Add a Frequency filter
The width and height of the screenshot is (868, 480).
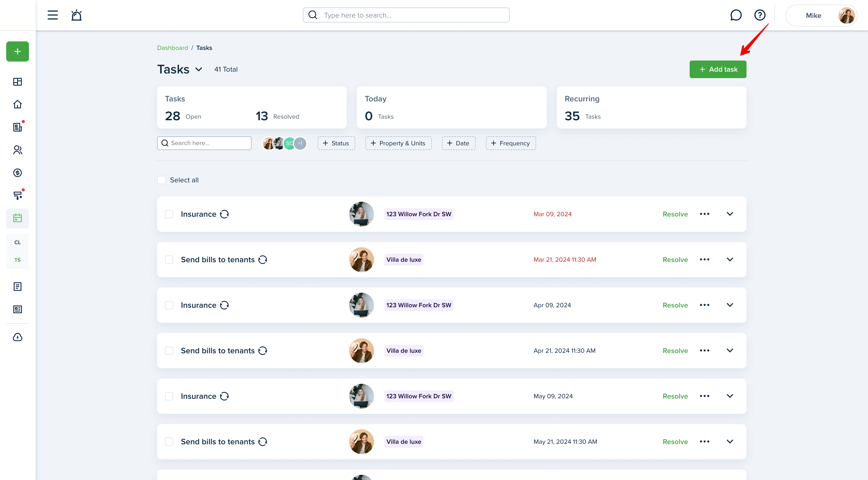click(511, 143)
